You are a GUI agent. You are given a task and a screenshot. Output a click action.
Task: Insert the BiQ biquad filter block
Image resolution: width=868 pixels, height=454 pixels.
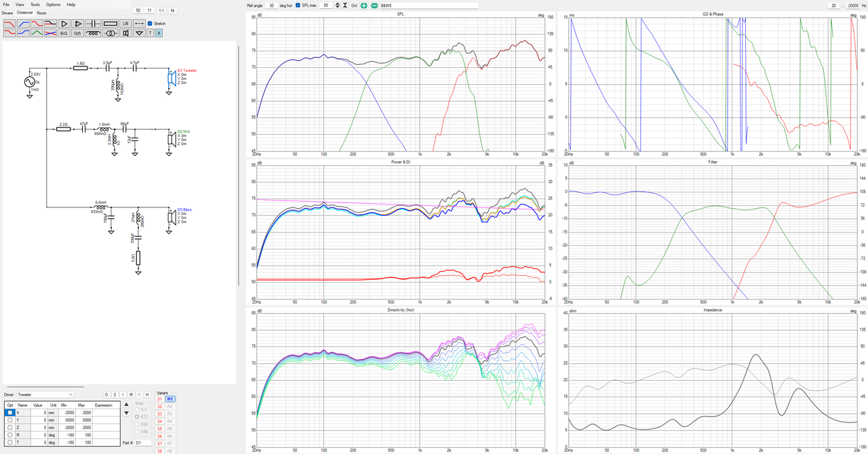point(64,33)
